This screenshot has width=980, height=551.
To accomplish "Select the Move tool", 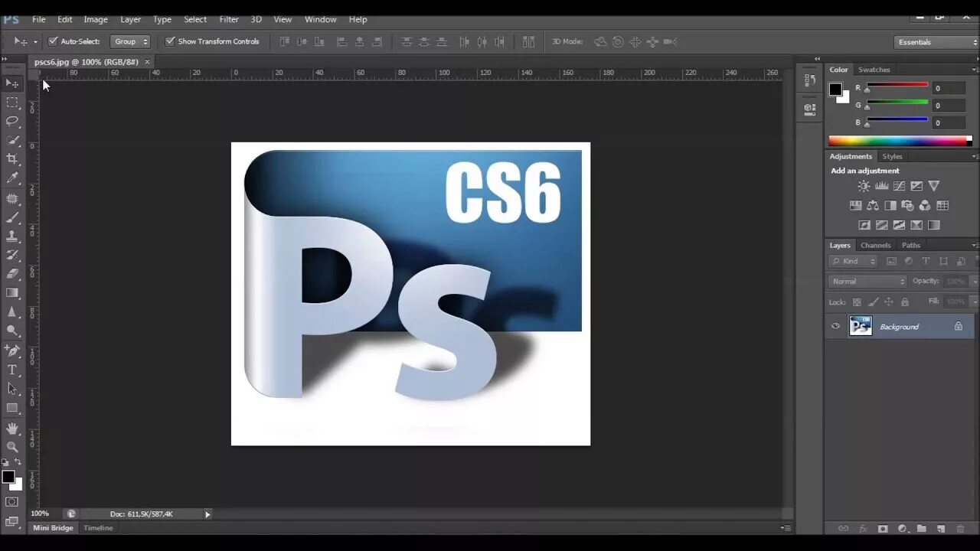I will (12, 83).
